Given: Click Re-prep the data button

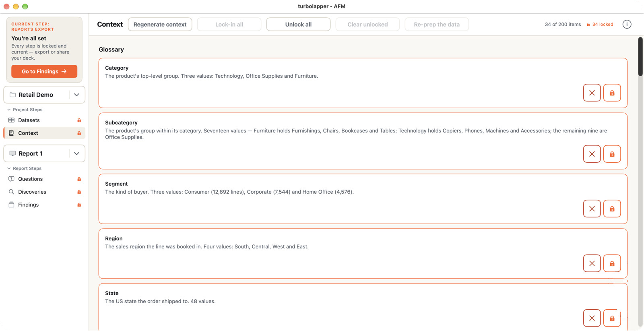Looking at the screenshot, I should 437,24.
